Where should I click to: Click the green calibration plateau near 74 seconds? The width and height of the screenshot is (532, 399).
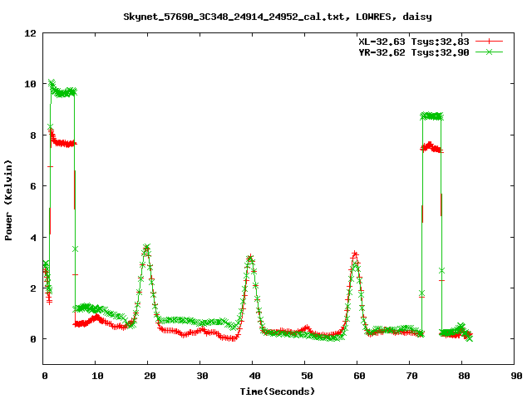(431, 116)
